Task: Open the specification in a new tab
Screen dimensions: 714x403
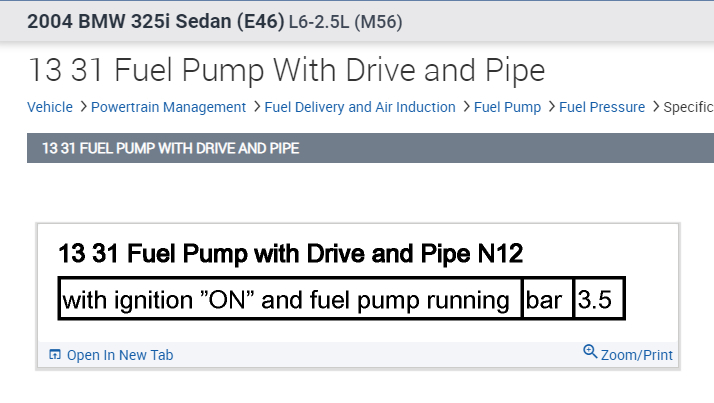Action: point(119,355)
